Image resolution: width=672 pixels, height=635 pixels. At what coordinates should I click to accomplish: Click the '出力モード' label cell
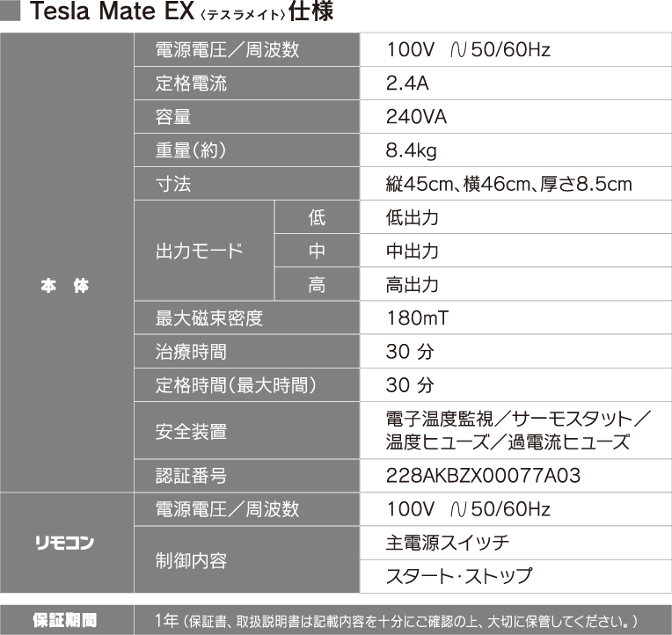[204, 251]
